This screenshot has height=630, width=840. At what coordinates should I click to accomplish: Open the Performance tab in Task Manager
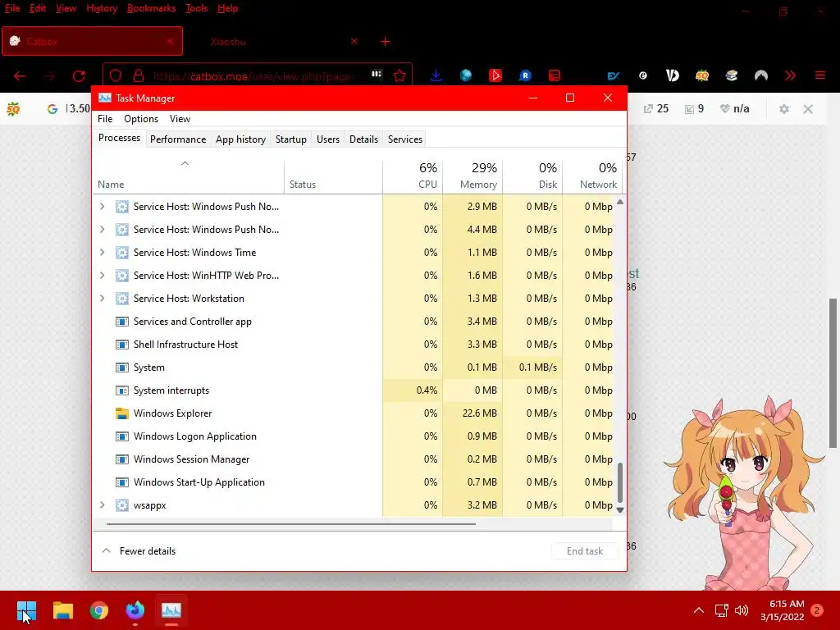178,139
